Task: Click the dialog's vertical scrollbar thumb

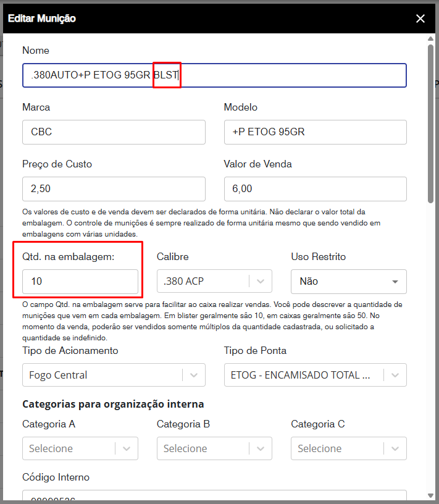Action: tap(430, 124)
